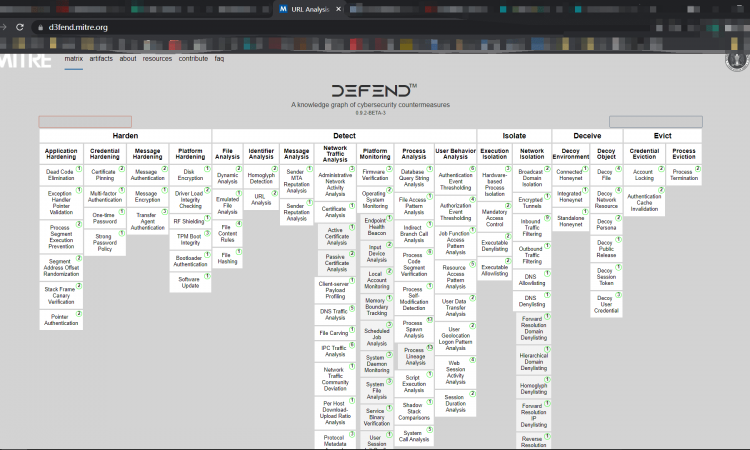Viewport: 750px width, 450px height.
Task: Open the faq nav item
Action: tap(219, 58)
